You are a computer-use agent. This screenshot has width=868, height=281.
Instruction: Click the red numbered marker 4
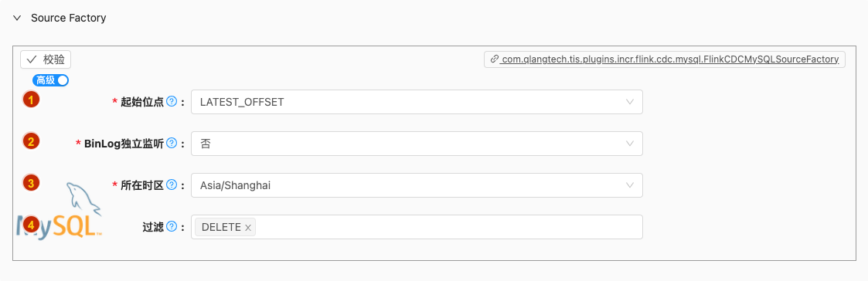click(31, 225)
